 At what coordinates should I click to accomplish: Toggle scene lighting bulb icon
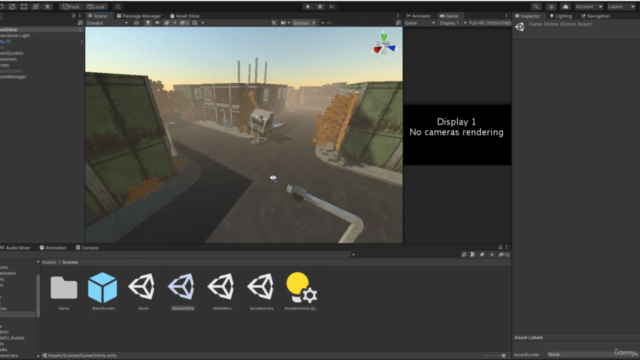pyautogui.click(x=148, y=23)
